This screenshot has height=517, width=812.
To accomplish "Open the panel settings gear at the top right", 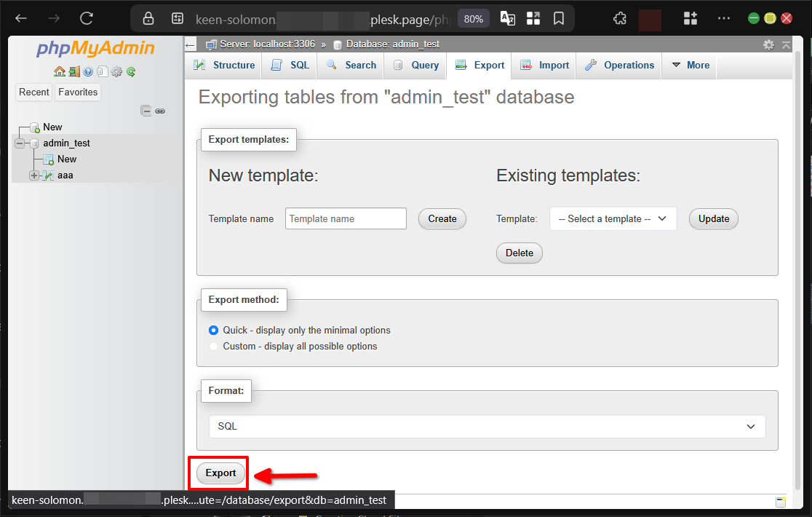I will (x=768, y=44).
